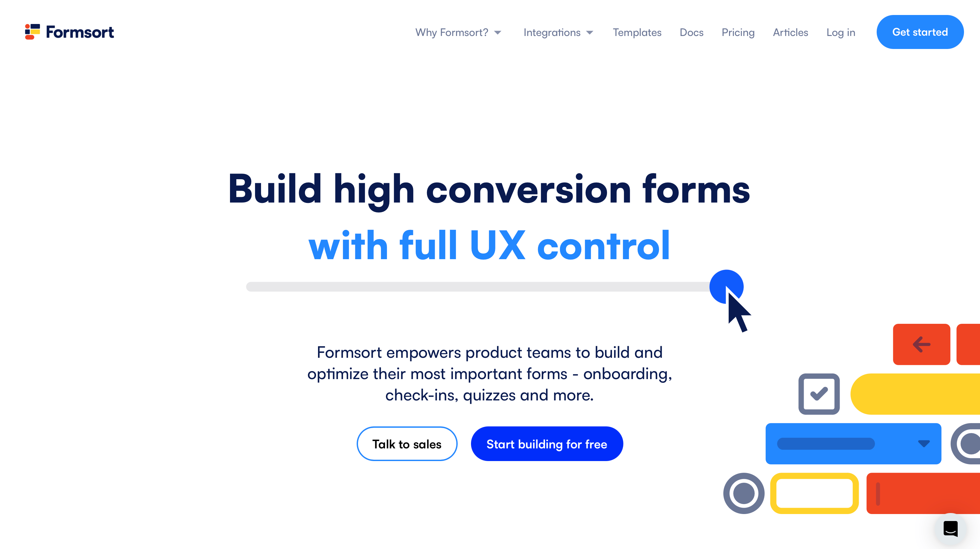Click Start building for free button

coord(547,443)
